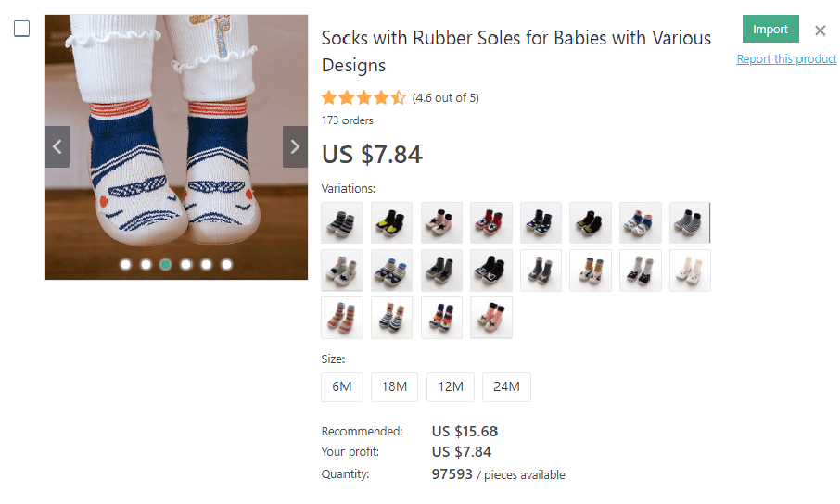Image resolution: width=840 pixels, height=504 pixels.
Task: Select the last carousel dot
Action: (226, 265)
